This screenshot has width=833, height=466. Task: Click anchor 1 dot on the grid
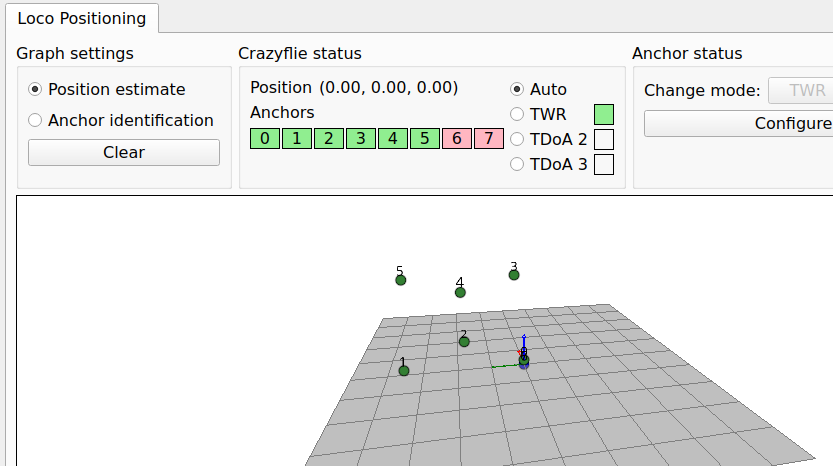tap(404, 371)
